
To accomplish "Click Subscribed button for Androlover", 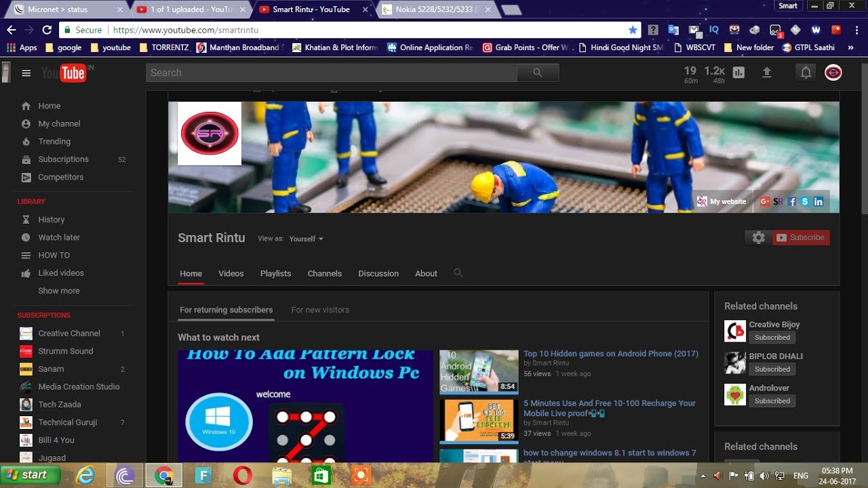I will [772, 401].
